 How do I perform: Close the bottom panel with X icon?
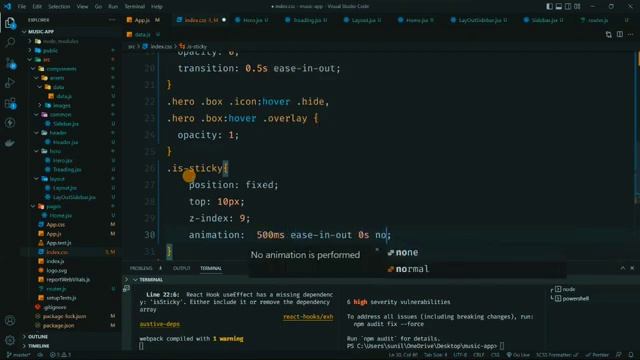pyautogui.click(x=632, y=268)
